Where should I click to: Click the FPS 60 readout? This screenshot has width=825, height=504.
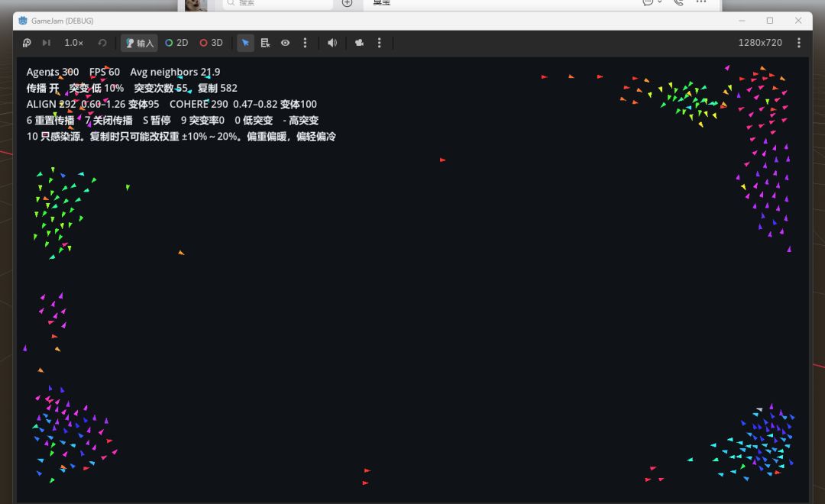point(104,72)
